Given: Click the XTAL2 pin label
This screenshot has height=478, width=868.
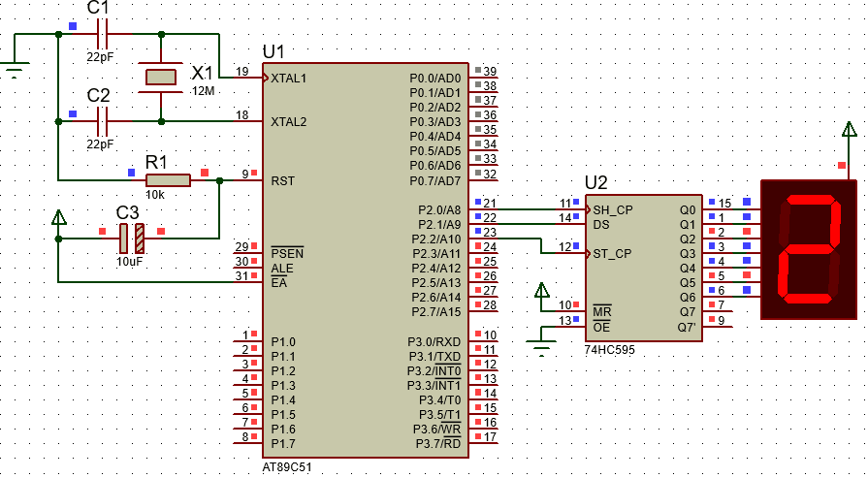Looking at the screenshot, I should 288,122.
